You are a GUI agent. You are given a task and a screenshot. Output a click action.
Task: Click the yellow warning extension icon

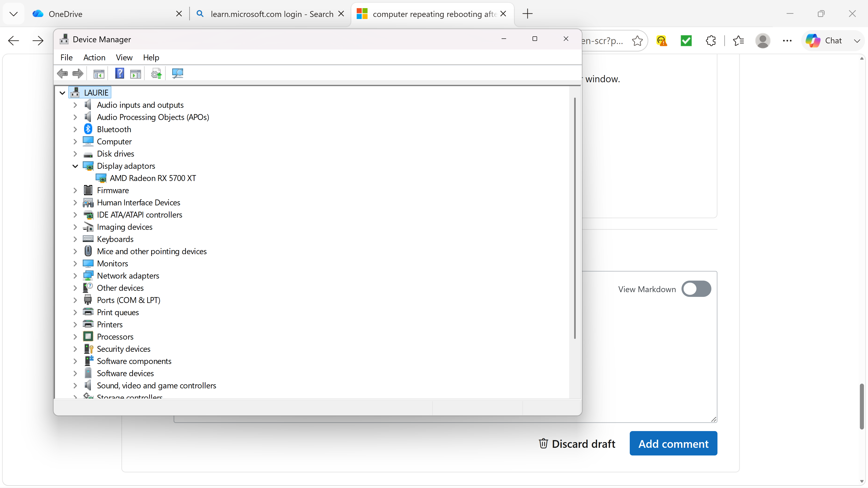pyautogui.click(x=661, y=41)
